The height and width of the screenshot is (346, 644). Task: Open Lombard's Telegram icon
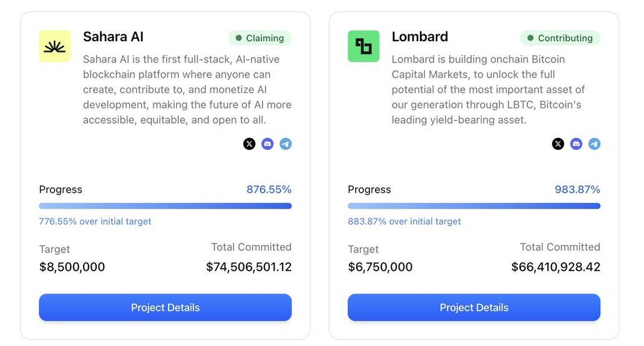(594, 144)
